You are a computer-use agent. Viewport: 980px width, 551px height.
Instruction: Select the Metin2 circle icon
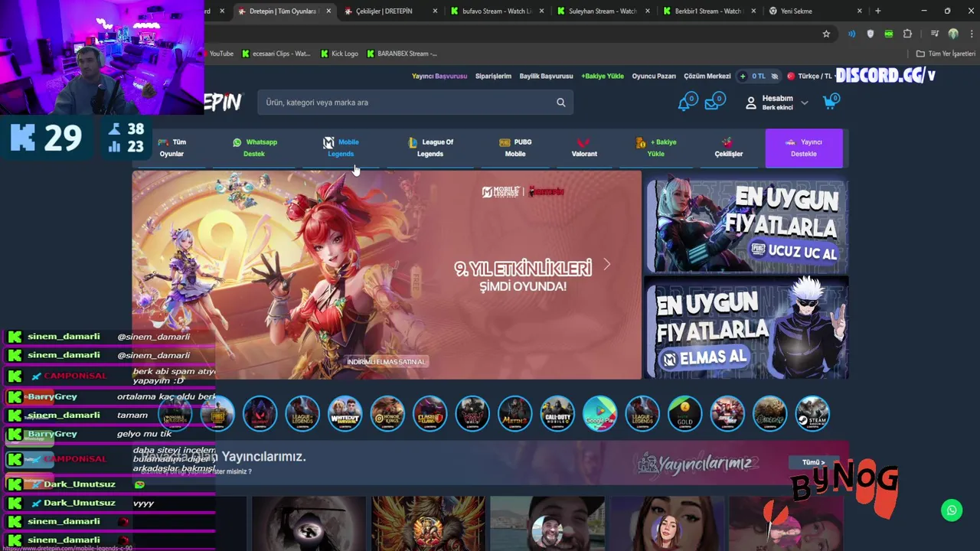tap(514, 413)
